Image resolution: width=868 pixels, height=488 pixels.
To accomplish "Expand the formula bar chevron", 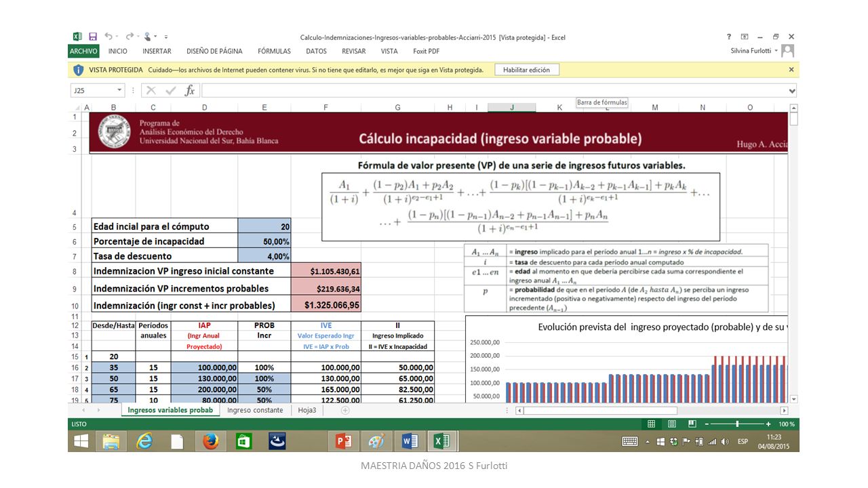I will [x=792, y=90].
